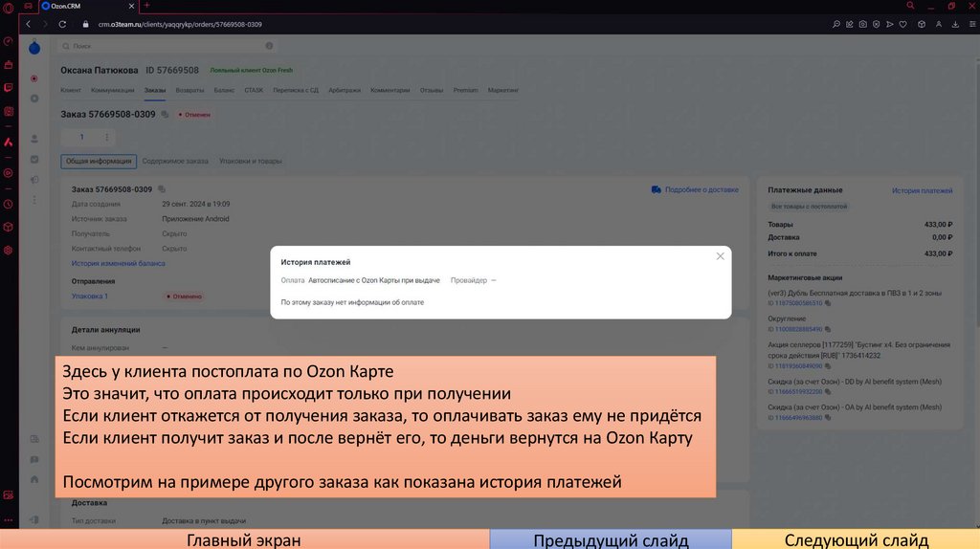Viewport: 980px width, 549px height.
Task: Select the Общая информация sub-tab
Action: (x=99, y=161)
